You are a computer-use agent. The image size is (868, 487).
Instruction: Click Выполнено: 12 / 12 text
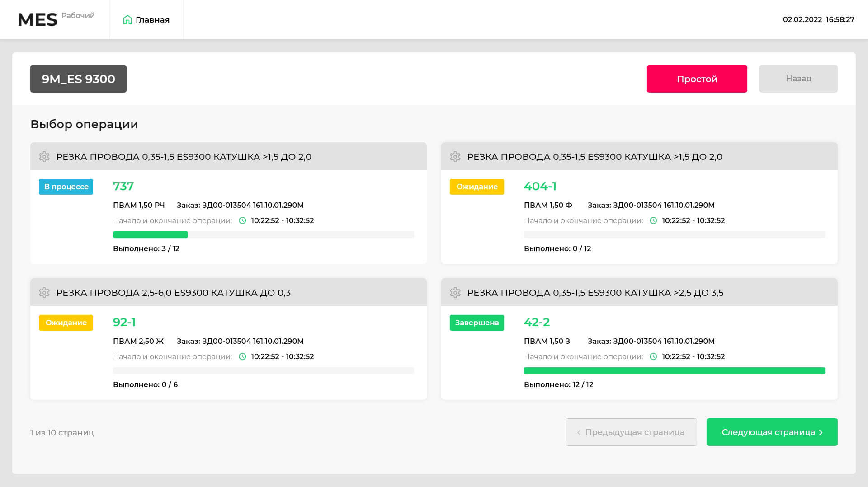tap(558, 384)
